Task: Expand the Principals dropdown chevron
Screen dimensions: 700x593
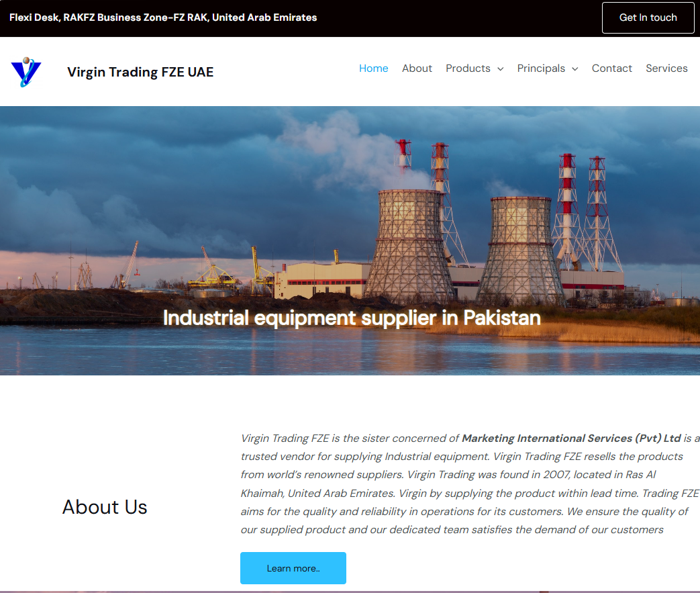Action: click(x=575, y=69)
